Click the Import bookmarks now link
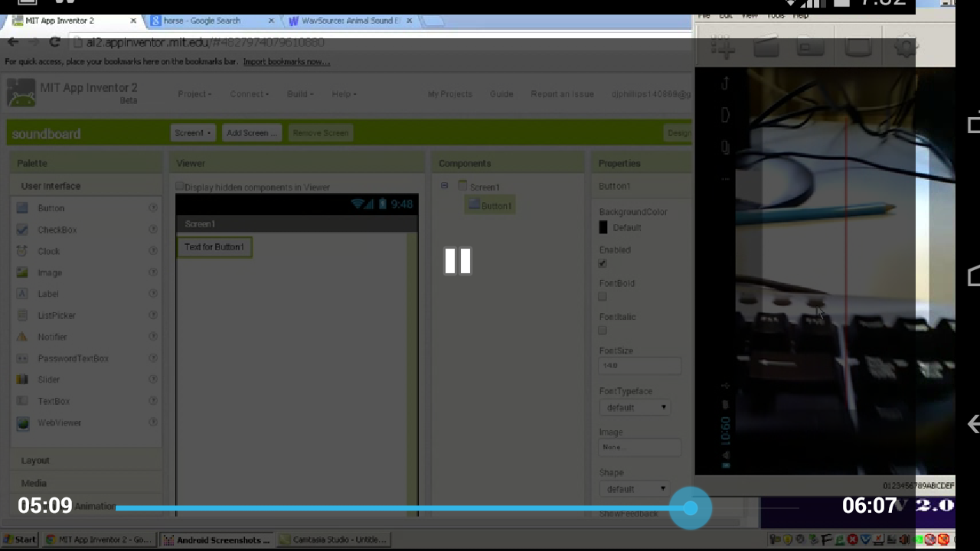 pyautogui.click(x=286, y=62)
